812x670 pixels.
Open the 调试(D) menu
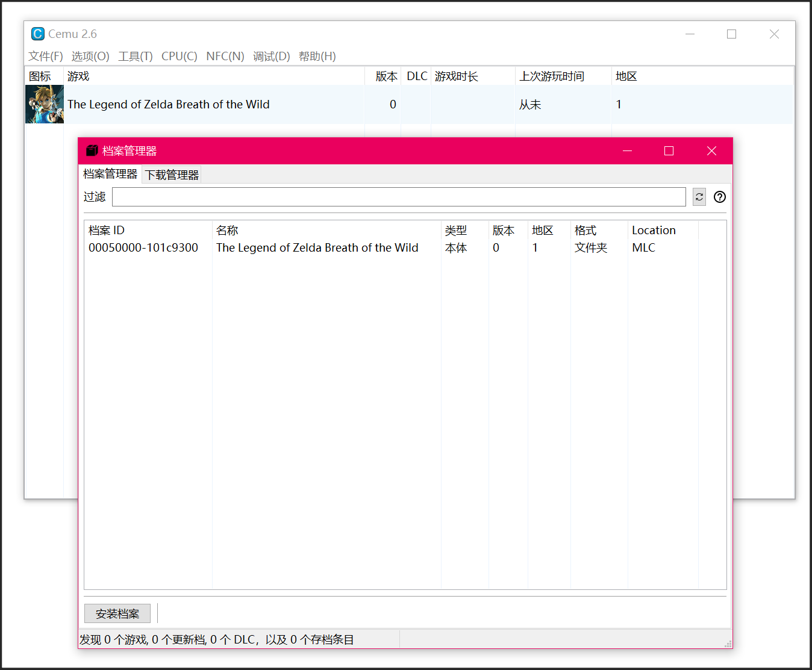click(x=271, y=56)
